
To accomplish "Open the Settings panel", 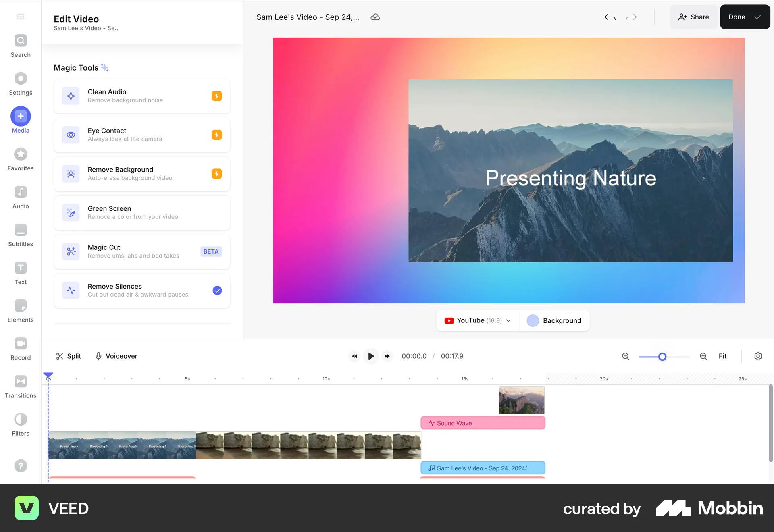I will point(20,78).
